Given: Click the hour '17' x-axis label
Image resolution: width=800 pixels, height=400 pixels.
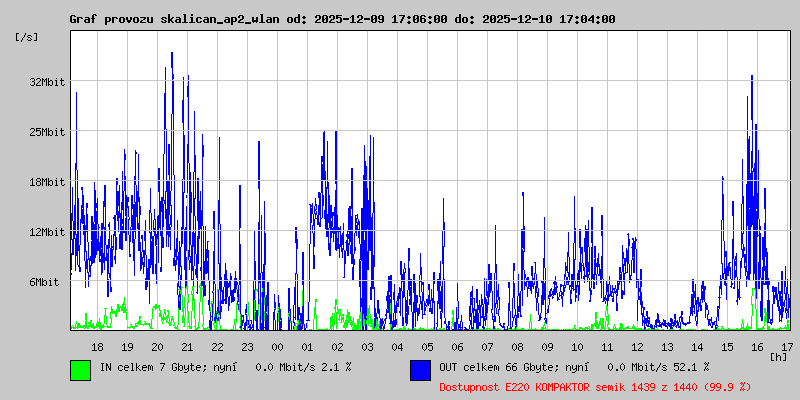Looking at the screenshot, I should 787,347.
